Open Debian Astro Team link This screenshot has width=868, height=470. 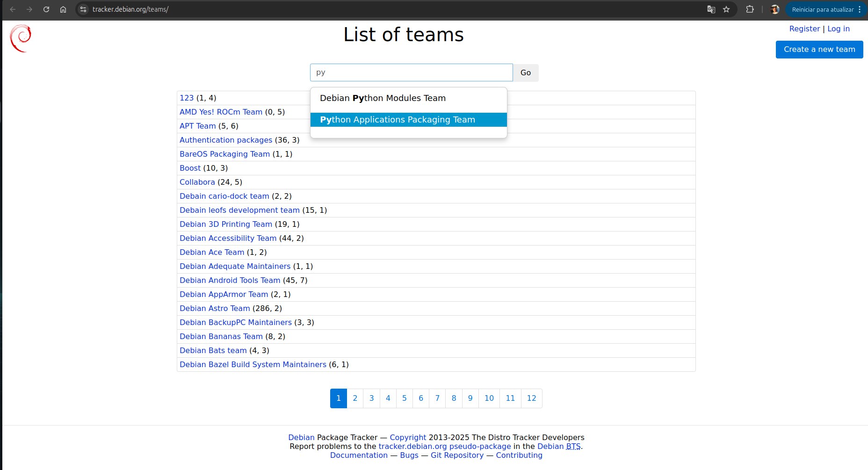pos(215,308)
